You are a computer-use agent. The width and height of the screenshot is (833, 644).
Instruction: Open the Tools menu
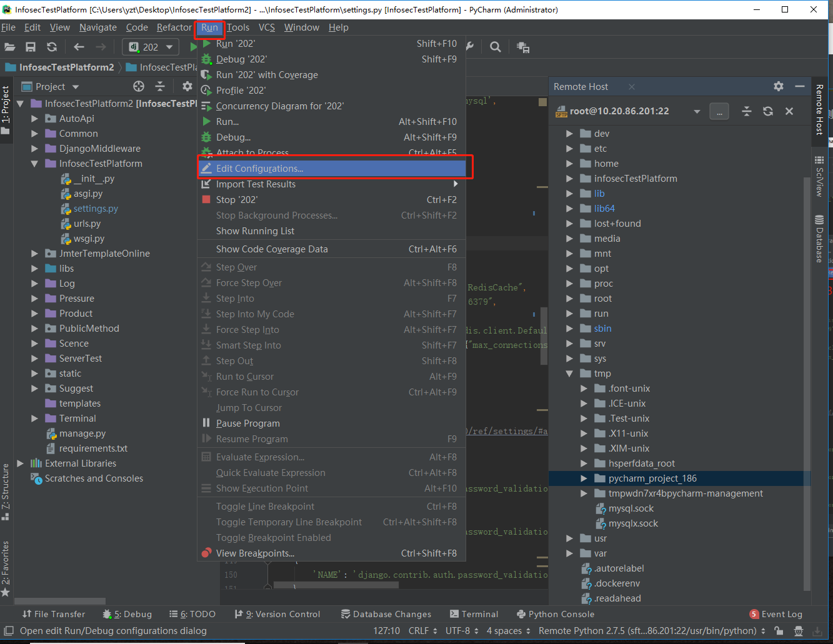(237, 27)
